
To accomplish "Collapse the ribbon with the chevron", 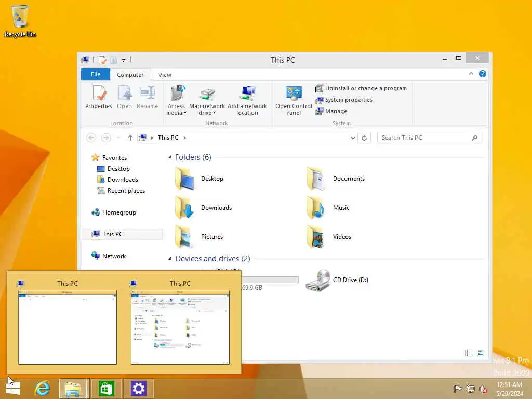I will 471,74.
